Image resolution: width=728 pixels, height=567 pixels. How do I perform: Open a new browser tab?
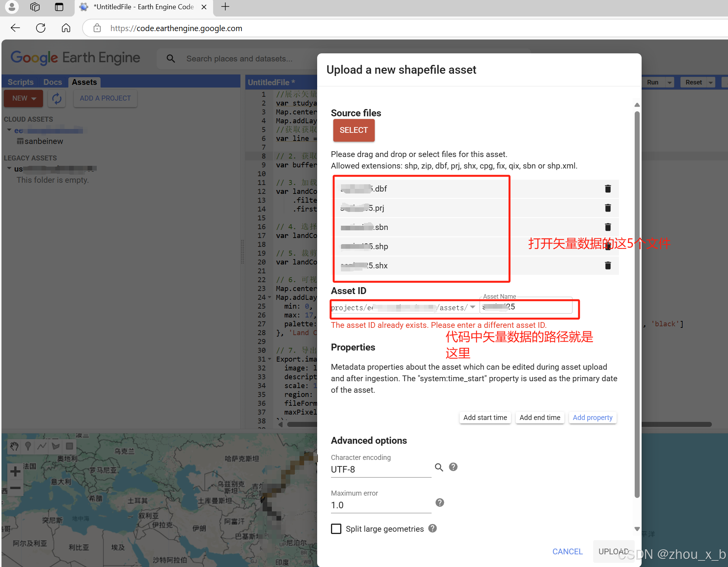pos(225,7)
